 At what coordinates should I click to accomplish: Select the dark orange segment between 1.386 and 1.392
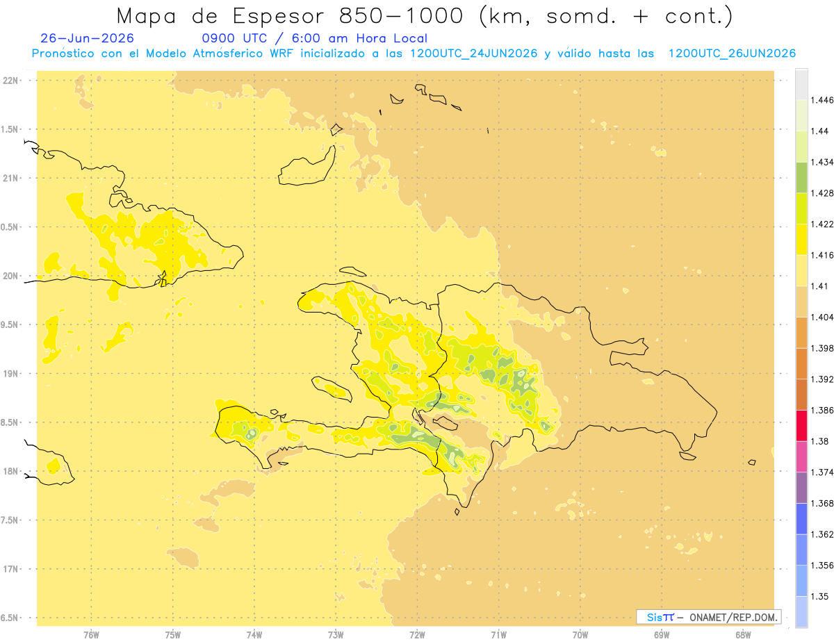coord(801,395)
